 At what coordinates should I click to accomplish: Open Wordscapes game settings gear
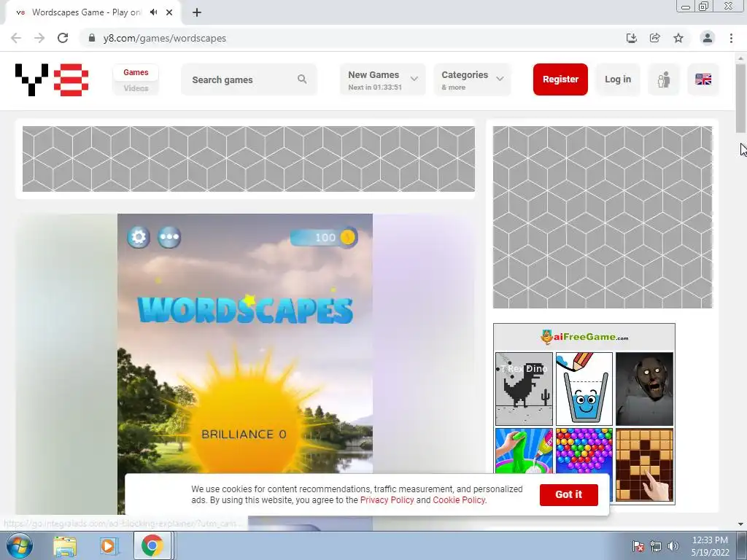138,237
